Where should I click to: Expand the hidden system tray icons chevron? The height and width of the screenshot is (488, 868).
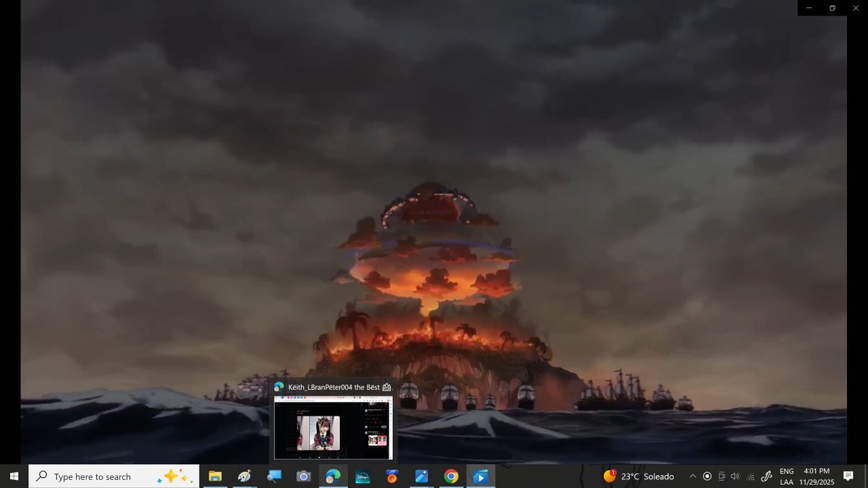pyautogui.click(x=693, y=476)
